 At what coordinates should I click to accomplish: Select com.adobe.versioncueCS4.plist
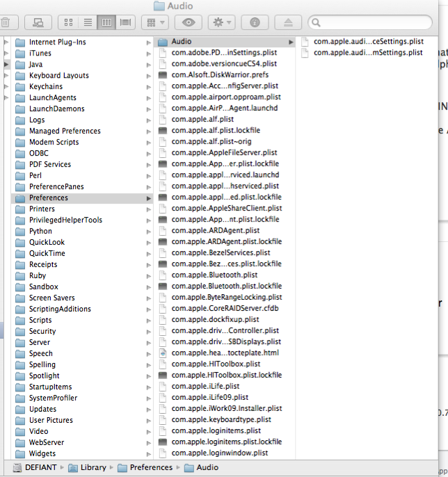[x=224, y=63]
